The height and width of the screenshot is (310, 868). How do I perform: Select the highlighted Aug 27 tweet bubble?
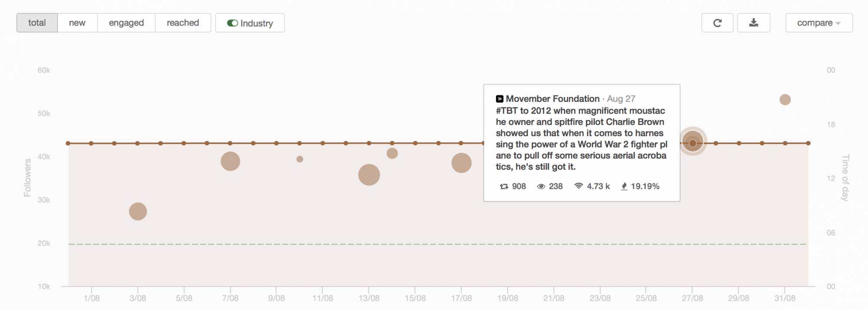click(x=693, y=143)
